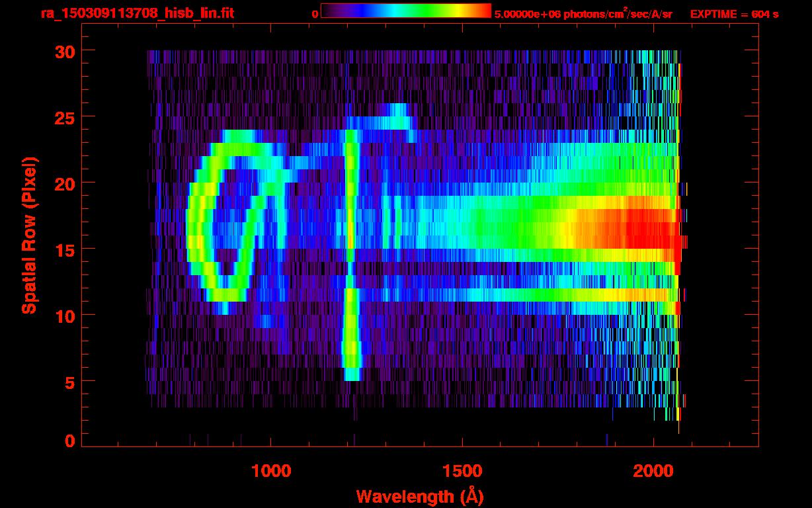This screenshot has width=812, height=508.
Task: Click the 1000 wavelength tick label
Action: pyautogui.click(x=271, y=471)
